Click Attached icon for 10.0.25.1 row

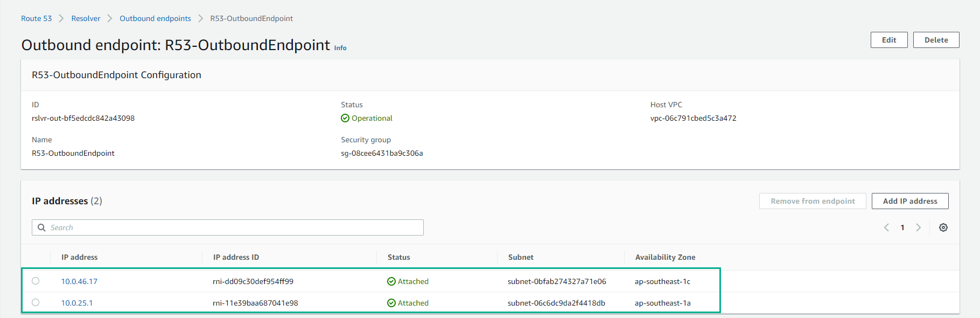pos(391,303)
